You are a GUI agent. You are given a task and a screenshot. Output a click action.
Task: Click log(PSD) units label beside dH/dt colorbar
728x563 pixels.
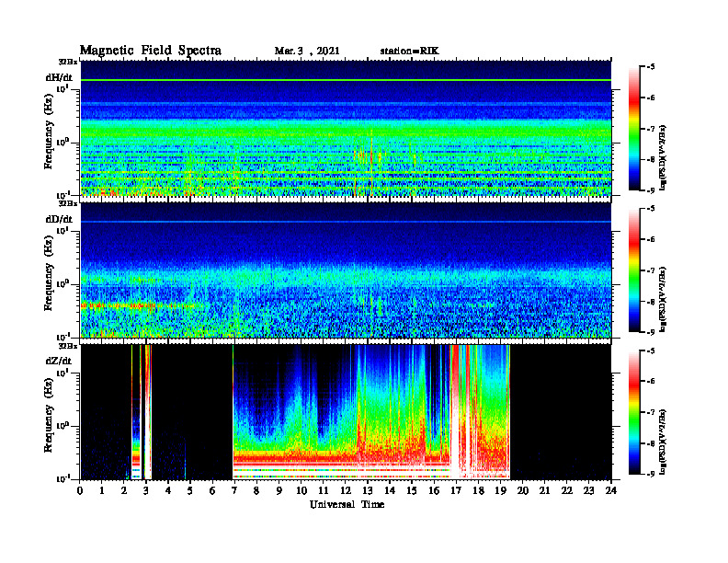pyautogui.click(x=663, y=158)
